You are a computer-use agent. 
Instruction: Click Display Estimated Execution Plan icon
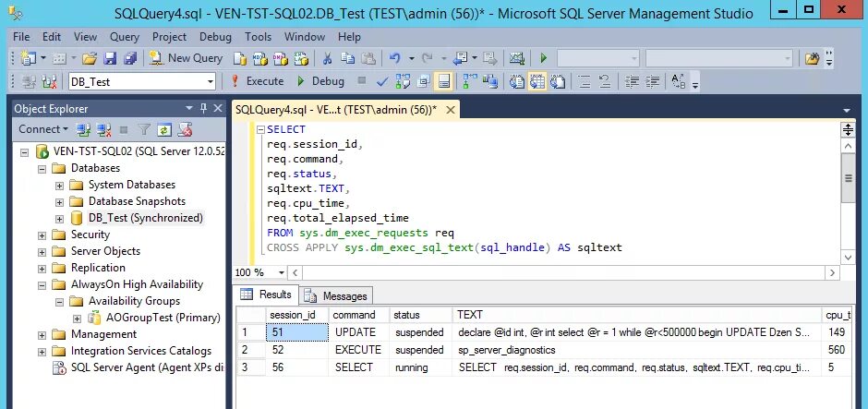403,81
